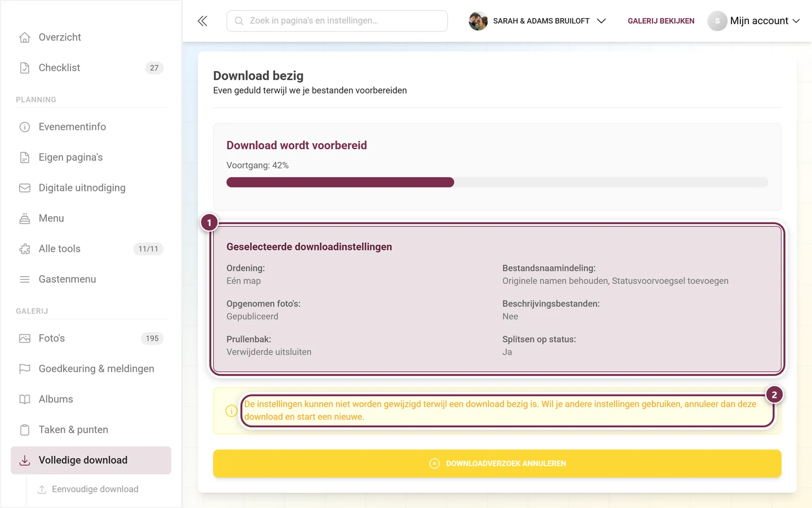Select Goedkeuring & meldingen in sidebar

click(x=91, y=369)
